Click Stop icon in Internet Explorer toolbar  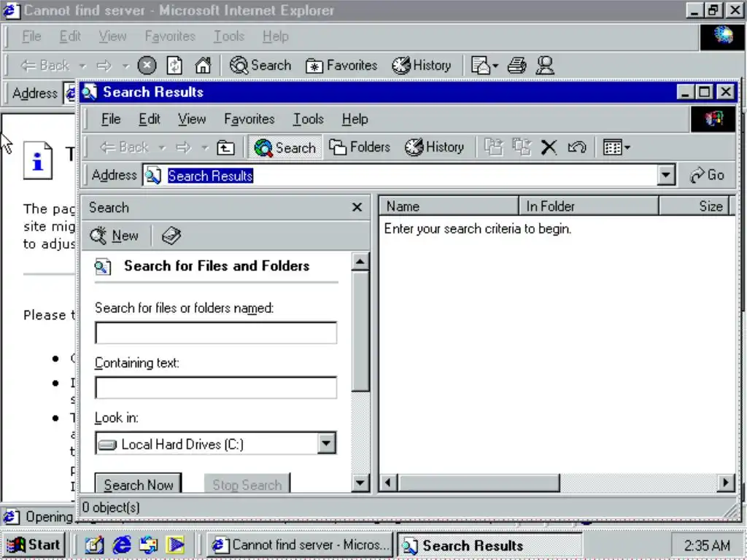click(147, 65)
